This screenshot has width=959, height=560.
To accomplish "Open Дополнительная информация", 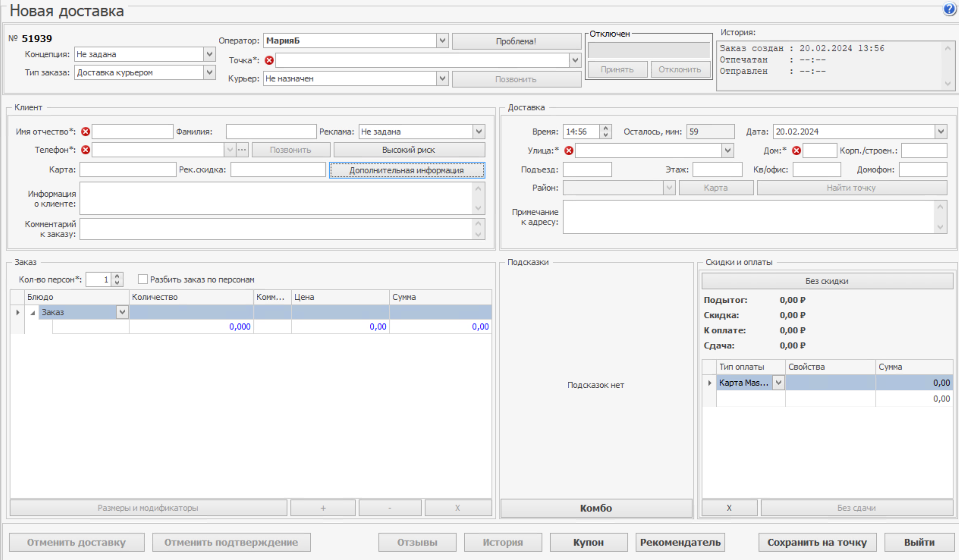I will 407,170.
